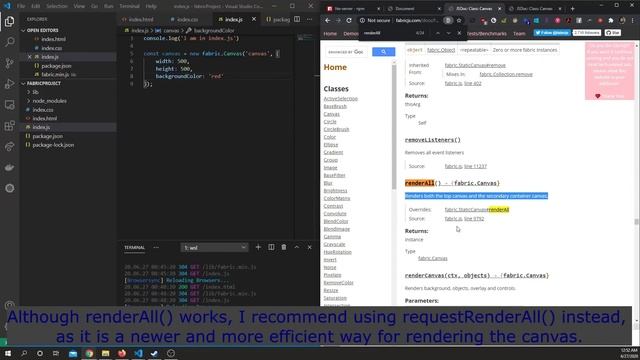Open the Help menu in VS Code
This screenshot has height=360, width=640.
pyautogui.click(x=151, y=6)
